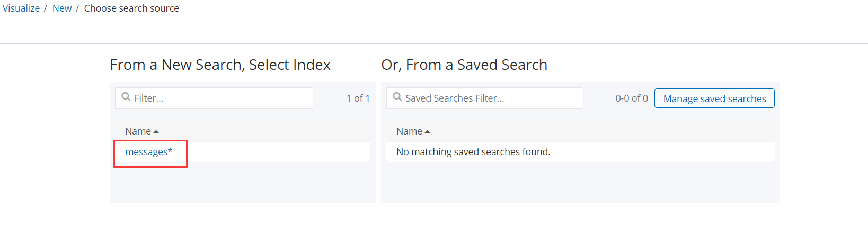868x242 pixels.
Task: Open the Visualize breadcrumb link
Action: (21, 8)
